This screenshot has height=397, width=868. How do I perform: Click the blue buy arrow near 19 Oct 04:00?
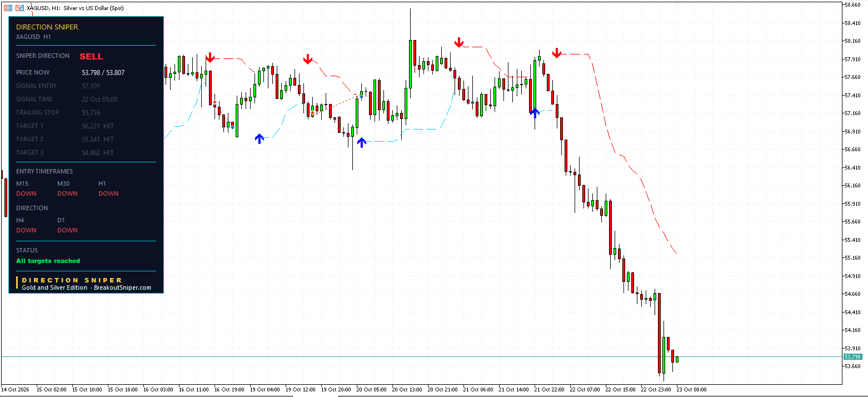pyautogui.click(x=259, y=138)
